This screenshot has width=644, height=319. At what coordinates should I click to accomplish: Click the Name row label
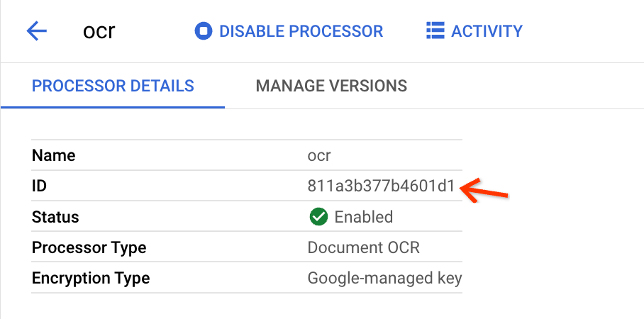pyautogui.click(x=54, y=155)
